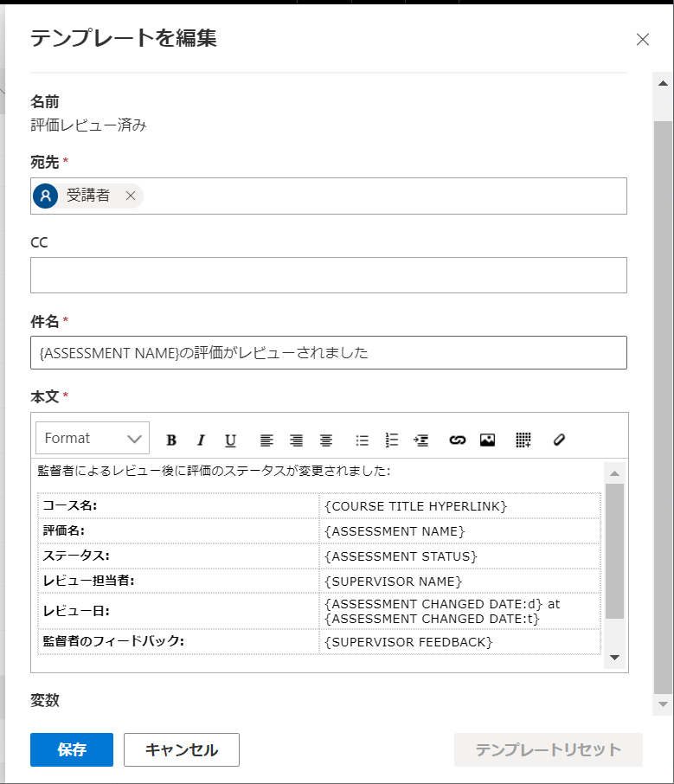The image size is (674, 784).
Task: Insert table into body
Action: (523, 440)
